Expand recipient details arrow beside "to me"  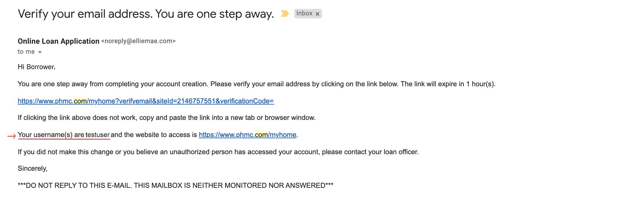pos(40,52)
